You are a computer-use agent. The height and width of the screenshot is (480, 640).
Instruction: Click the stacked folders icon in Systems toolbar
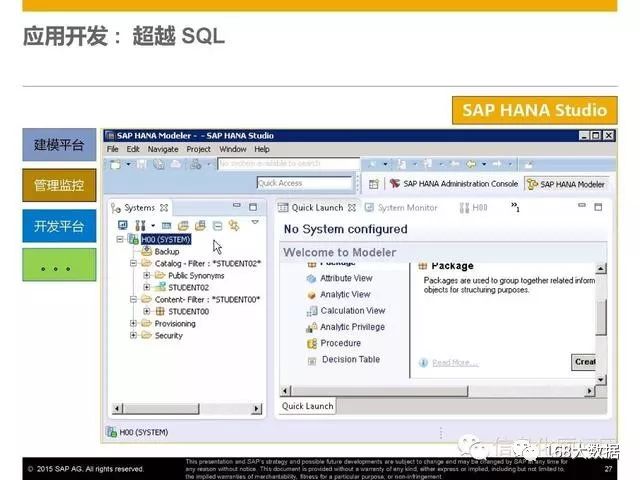pos(200,225)
